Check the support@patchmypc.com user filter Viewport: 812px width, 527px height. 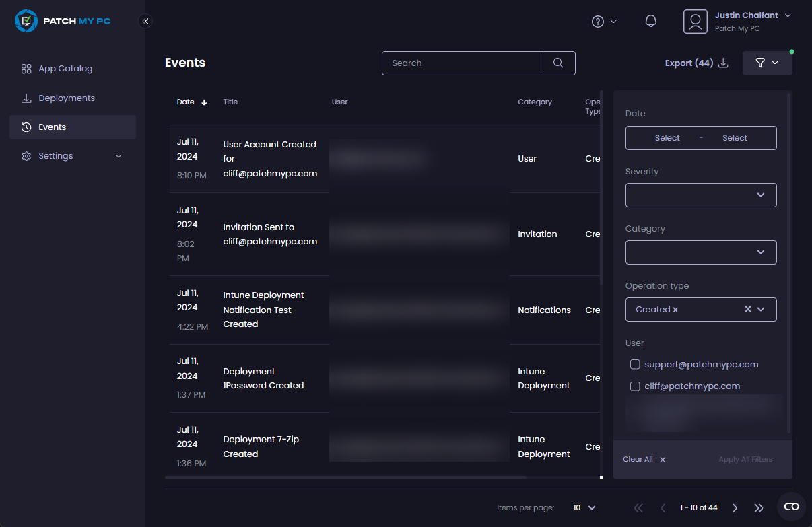pyautogui.click(x=634, y=364)
